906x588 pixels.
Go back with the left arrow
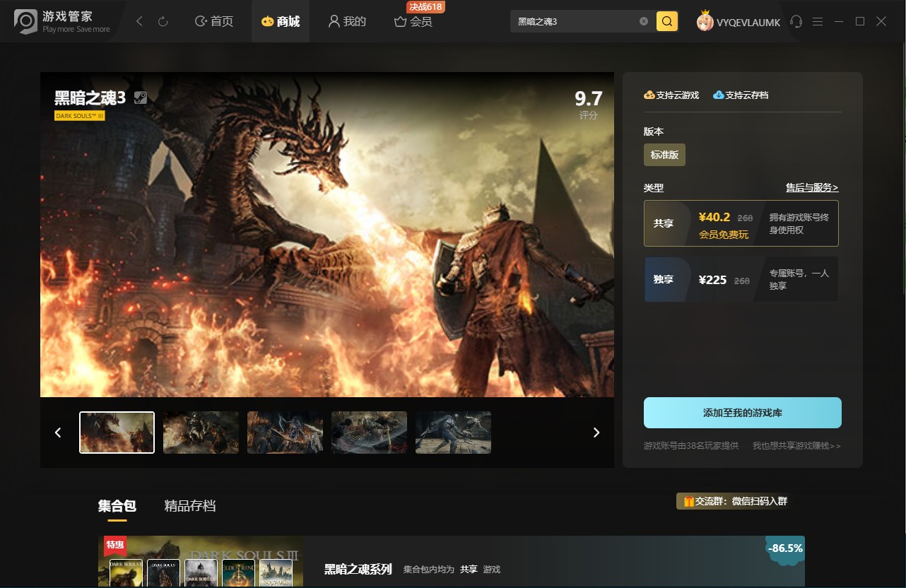[x=139, y=22]
